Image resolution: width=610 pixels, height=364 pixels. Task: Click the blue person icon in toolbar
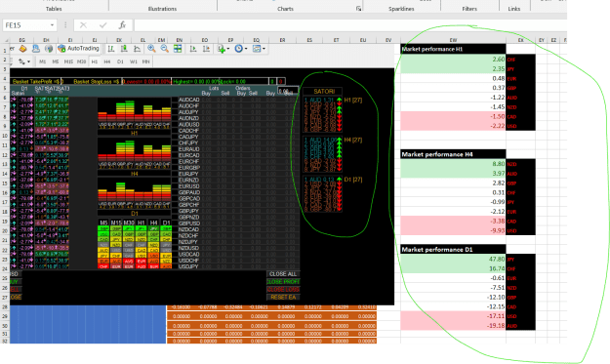36,49
